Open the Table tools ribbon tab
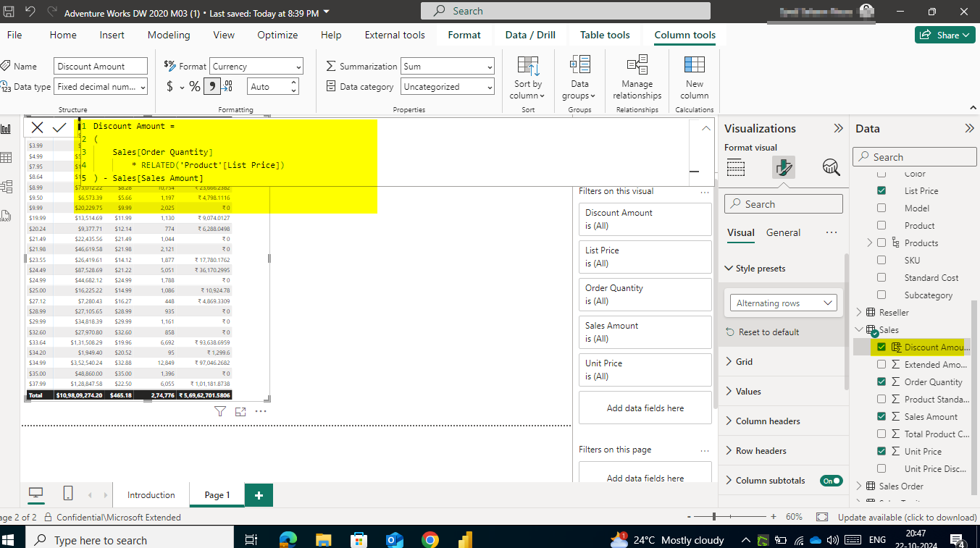 [x=605, y=35]
